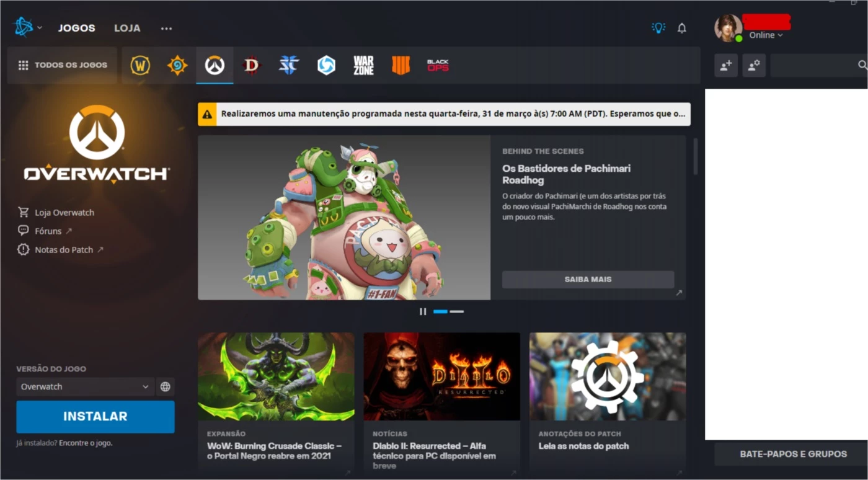Open the friend management settings icon
The width and height of the screenshot is (868, 480).
click(754, 65)
